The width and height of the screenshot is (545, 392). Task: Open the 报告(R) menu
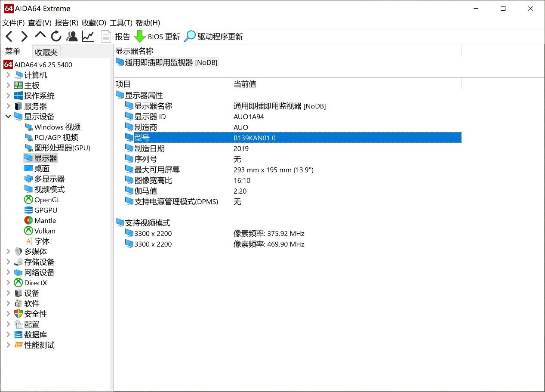[x=67, y=23]
